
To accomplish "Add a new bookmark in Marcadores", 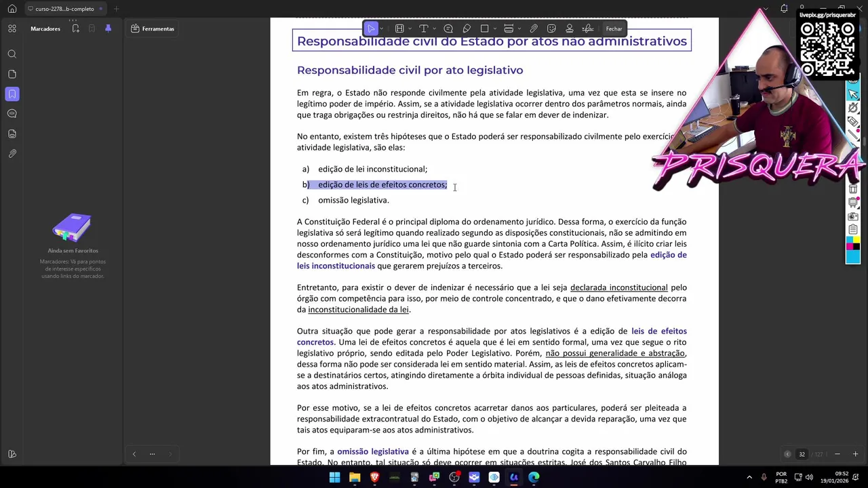I will click(x=76, y=28).
